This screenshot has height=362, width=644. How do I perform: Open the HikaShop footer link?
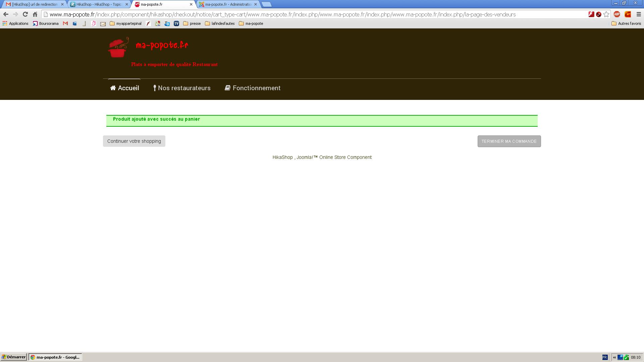[282, 157]
